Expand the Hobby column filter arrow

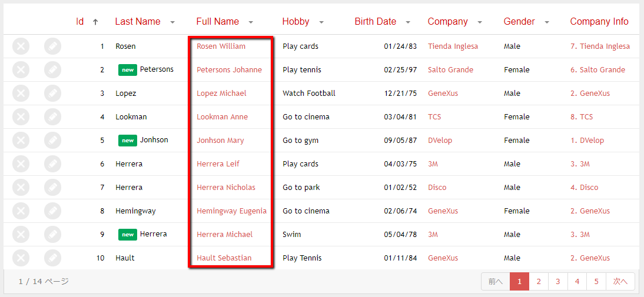coord(321,22)
